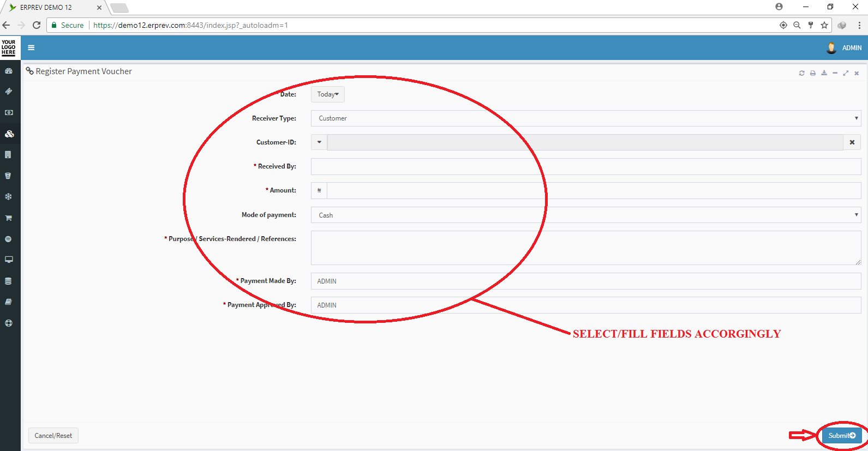Clear the Customer-ID field with X
The image size is (868, 451).
tap(852, 142)
